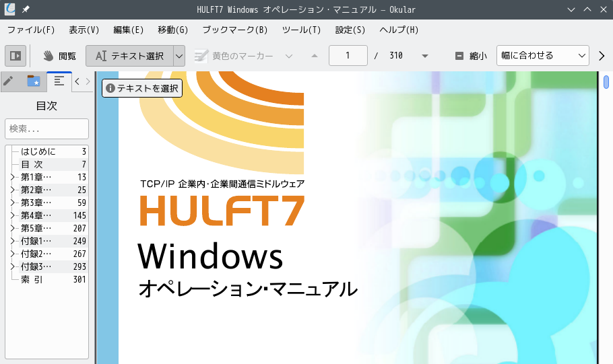
Task: Open the 設定(S) menu
Action: pos(350,30)
